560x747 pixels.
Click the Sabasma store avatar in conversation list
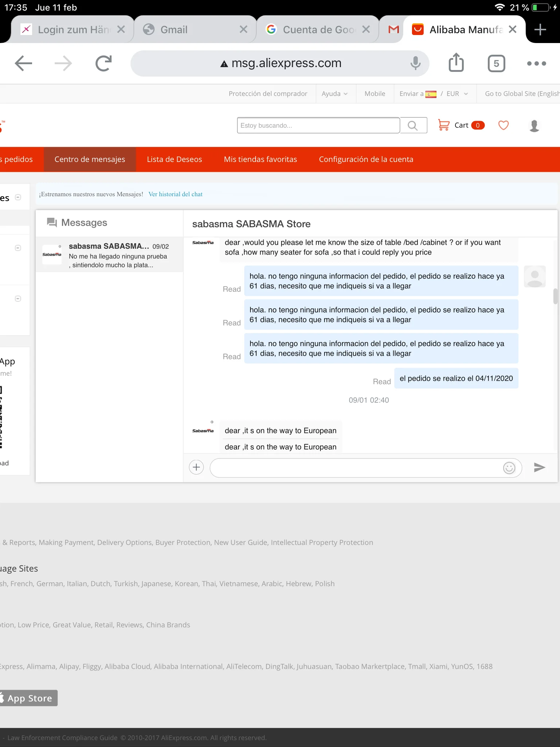pos(52,255)
